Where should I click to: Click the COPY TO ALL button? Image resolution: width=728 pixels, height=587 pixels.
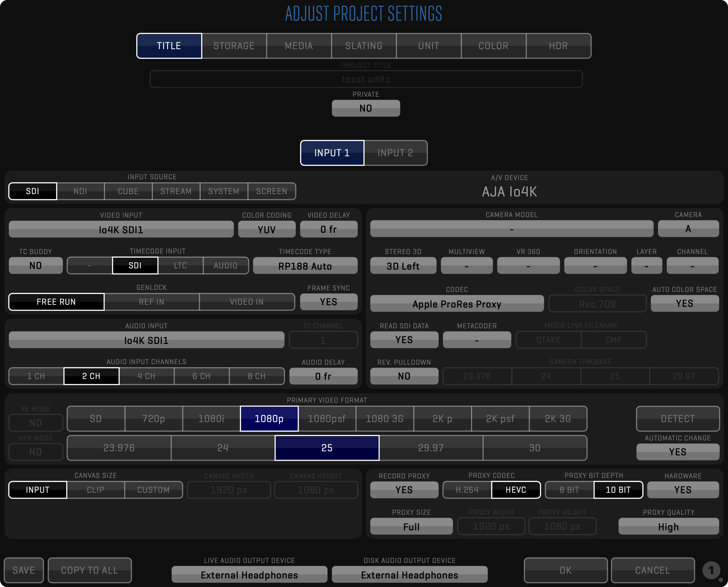tap(90, 570)
